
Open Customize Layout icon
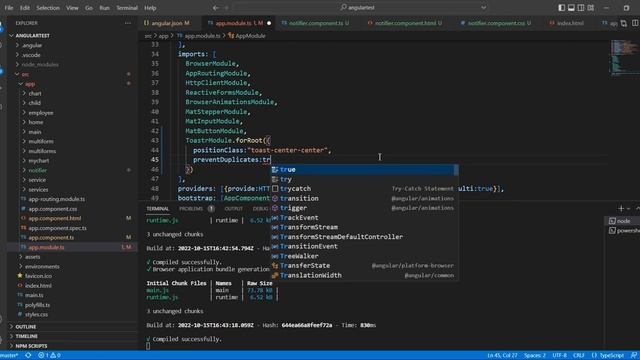pos(591,8)
